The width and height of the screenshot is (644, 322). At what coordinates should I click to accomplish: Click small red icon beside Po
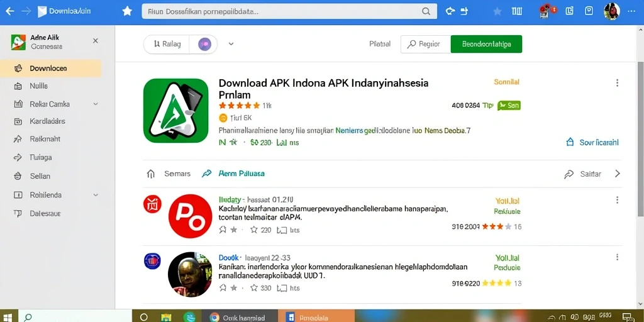tap(152, 204)
